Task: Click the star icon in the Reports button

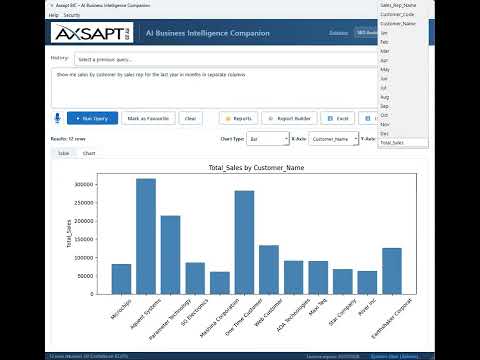Action: coord(228,118)
